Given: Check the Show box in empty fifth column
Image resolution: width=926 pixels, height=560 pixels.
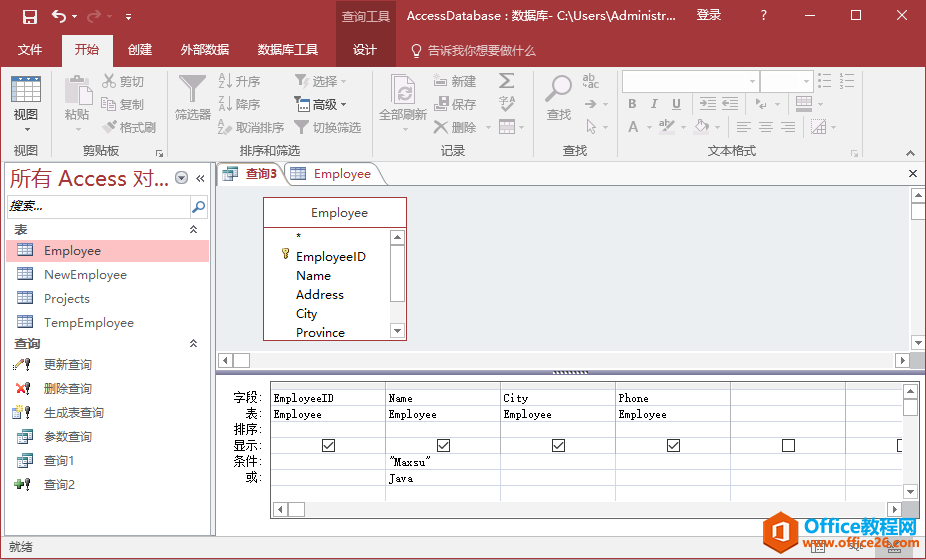Looking at the screenshot, I should [x=788, y=445].
